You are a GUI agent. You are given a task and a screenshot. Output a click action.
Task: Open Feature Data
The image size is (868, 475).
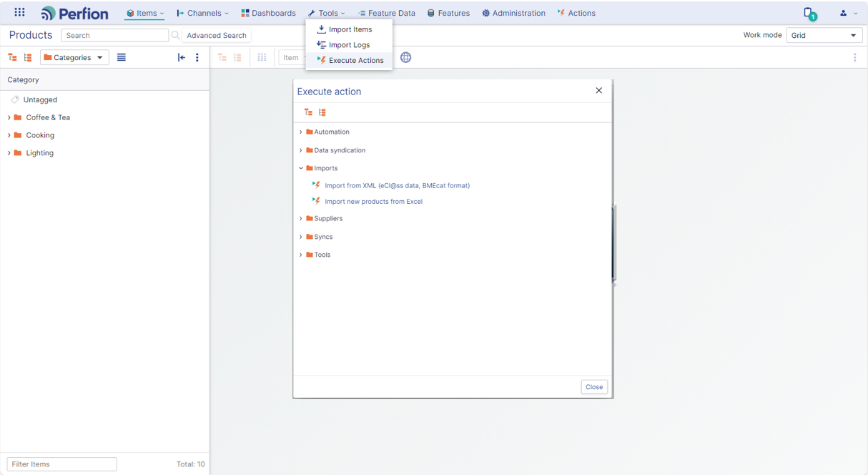(386, 13)
